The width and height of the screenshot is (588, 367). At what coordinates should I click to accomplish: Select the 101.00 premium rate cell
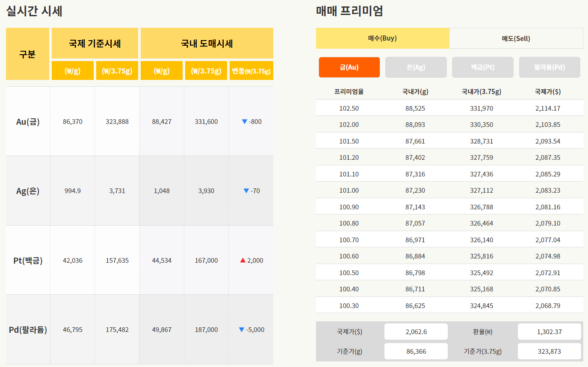(349, 191)
